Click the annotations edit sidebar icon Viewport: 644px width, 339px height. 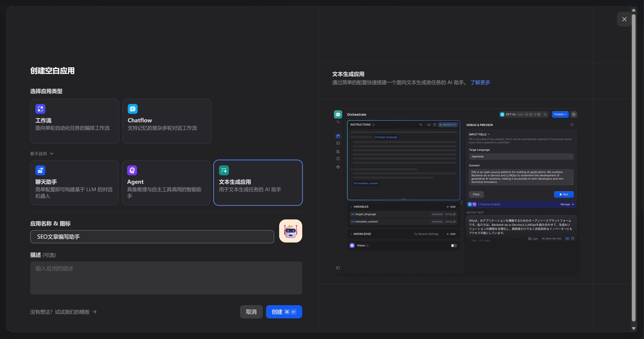pyautogui.click(x=338, y=159)
